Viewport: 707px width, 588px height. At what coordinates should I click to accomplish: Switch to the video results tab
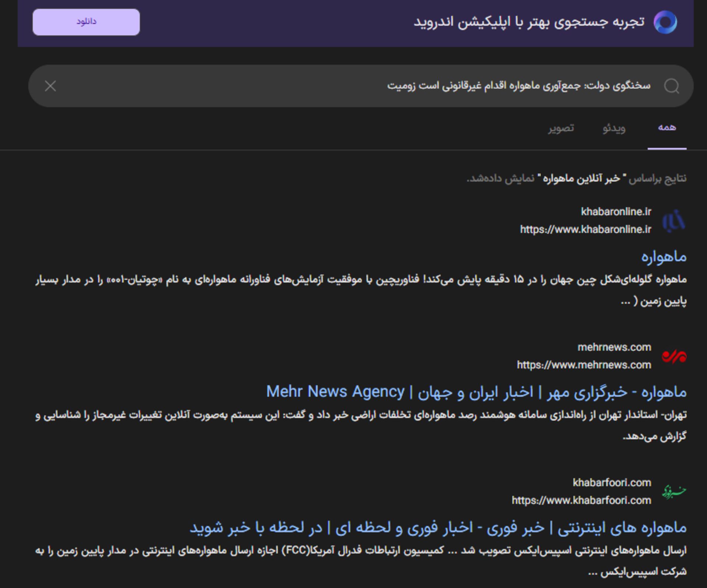(x=614, y=128)
